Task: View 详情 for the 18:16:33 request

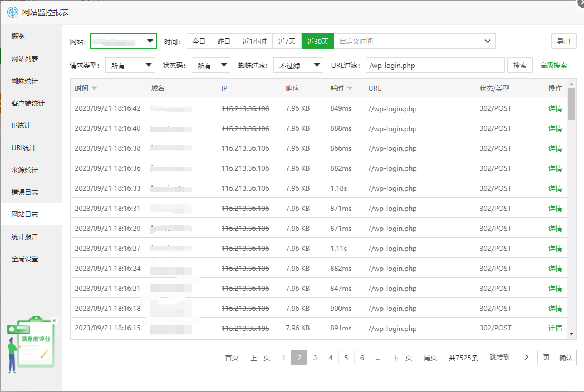Action: point(555,188)
